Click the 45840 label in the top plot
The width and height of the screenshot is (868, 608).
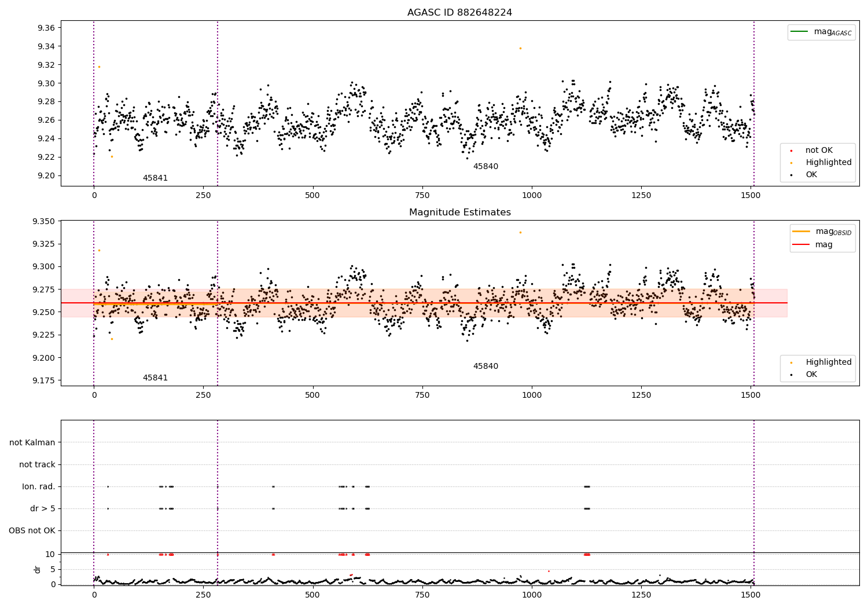486,167
